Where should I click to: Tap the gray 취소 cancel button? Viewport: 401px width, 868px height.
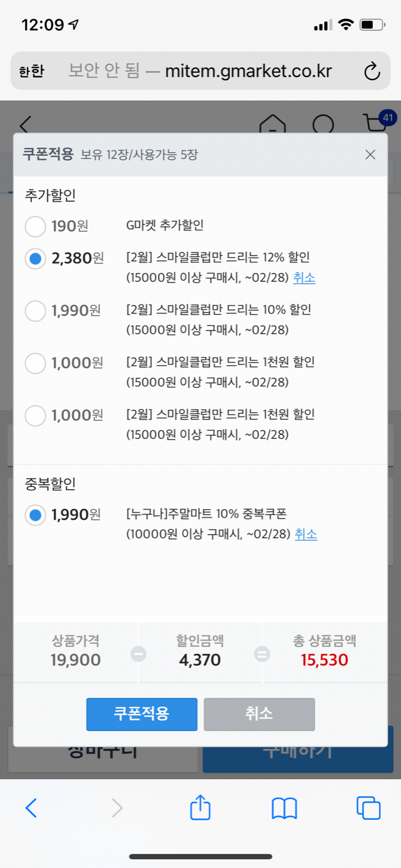(259, 714)
